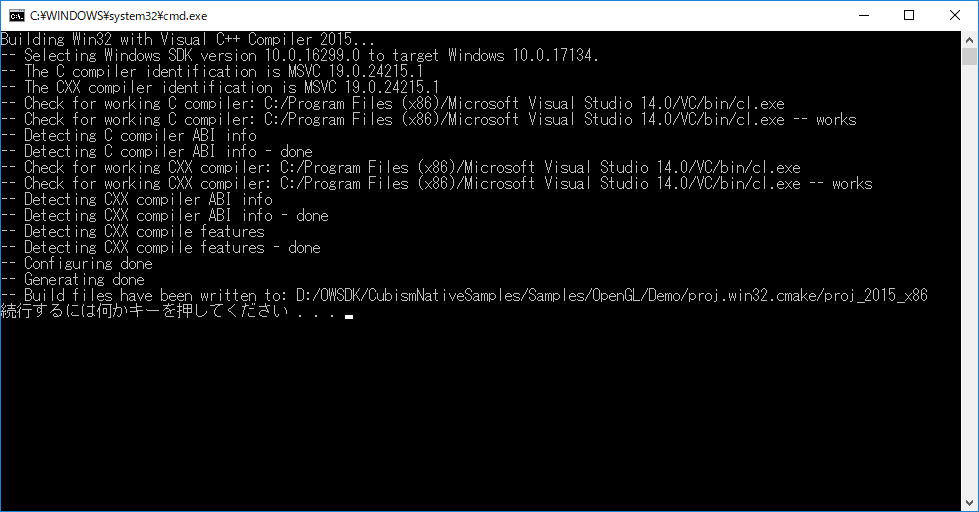The image size is (979, 512).
Task: Close the cmd.exe window
Action: pos(955,16)
